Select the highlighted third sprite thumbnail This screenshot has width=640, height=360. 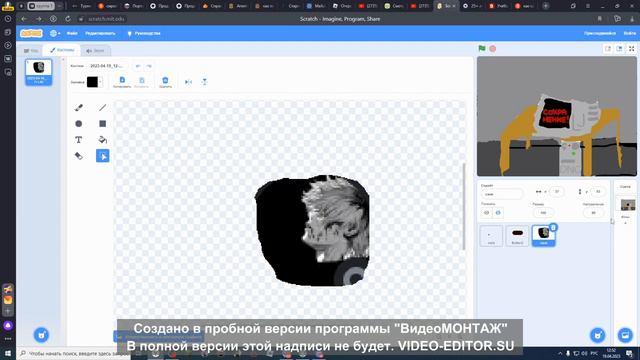click(x=543, y=236)
